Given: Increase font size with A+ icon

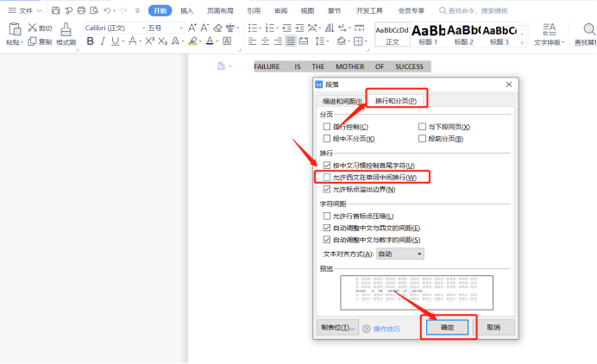Looking at the screenshot, I should pyautogui.click(x=192, y=28).
